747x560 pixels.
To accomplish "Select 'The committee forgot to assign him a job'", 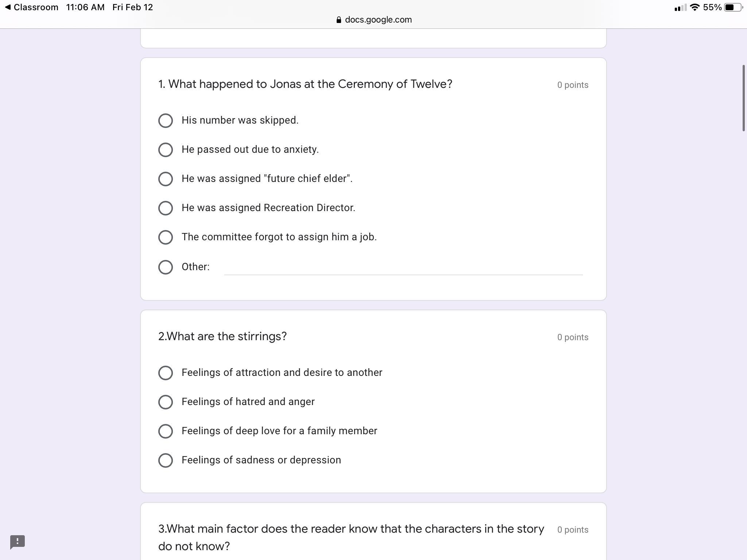I will (166, 237).
